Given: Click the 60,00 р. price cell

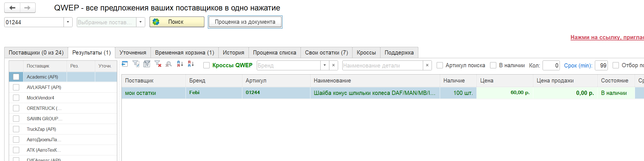Looking at the screenshot, I should pos(505,93).
